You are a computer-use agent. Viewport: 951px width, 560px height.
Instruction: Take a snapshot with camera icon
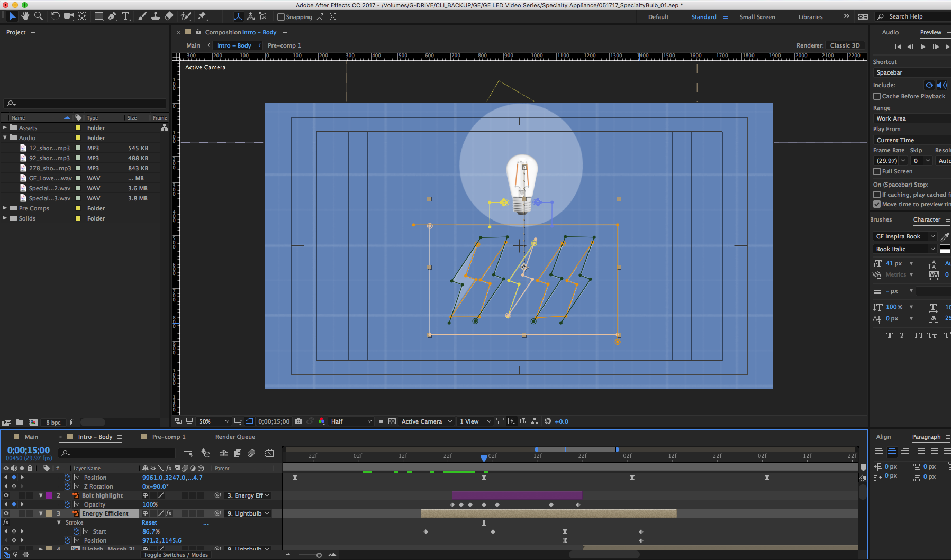(x=298, y=421)
